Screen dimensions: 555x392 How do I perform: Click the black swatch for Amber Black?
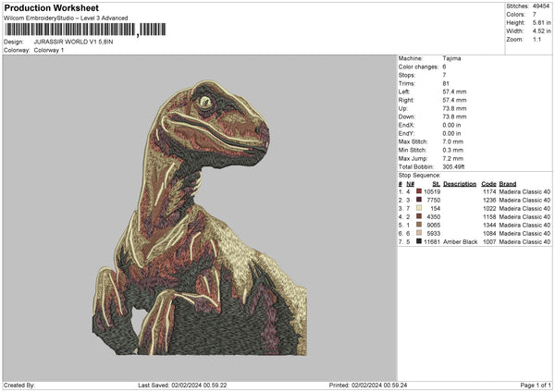[419, 241]
